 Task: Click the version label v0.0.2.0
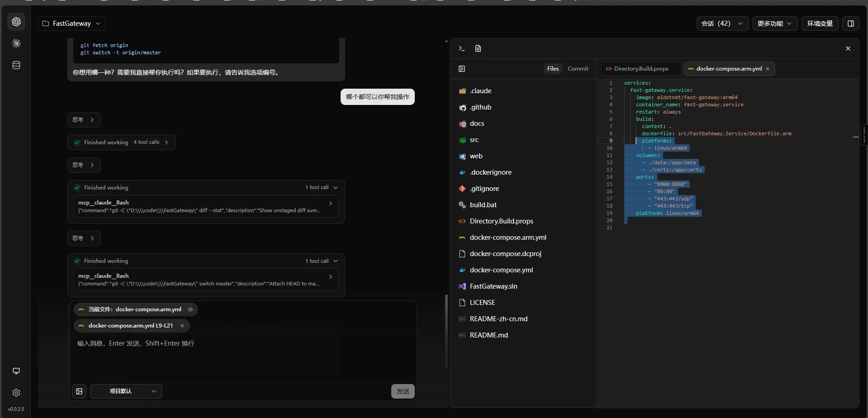click(16, 409)
